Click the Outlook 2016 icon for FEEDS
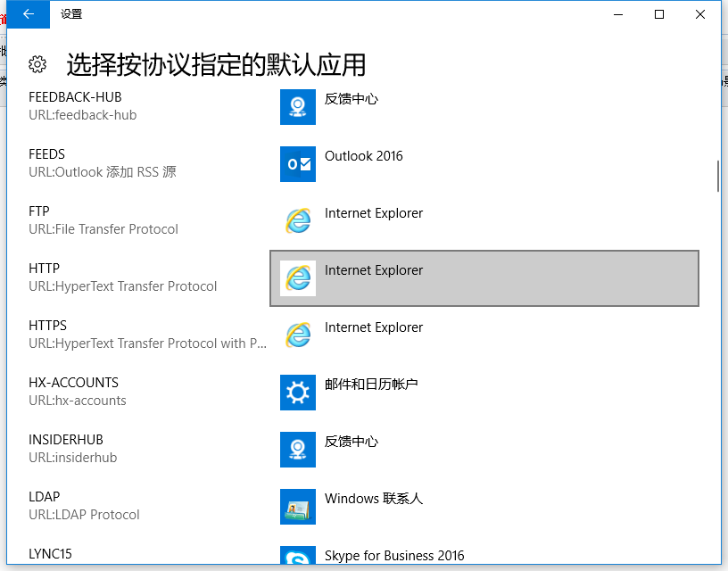This screenshot has height=571, width=728. tap(297, 164)
